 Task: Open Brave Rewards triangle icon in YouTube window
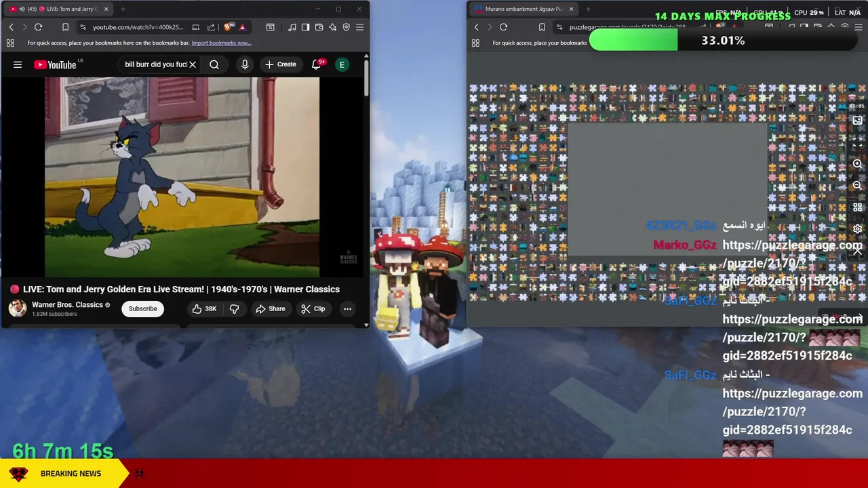pos(242,27)
